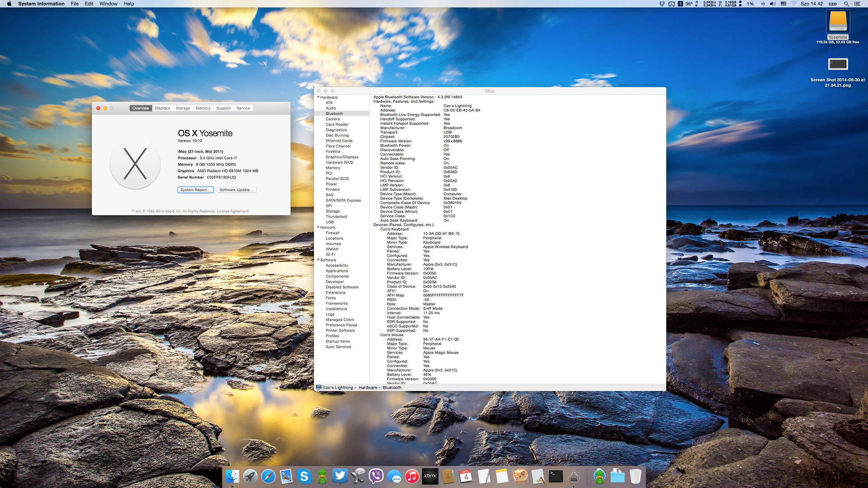The height and width of the screenshot is (488, 868).
Task: Open Terminal from the dock
Action: click(x=556, y=476)
